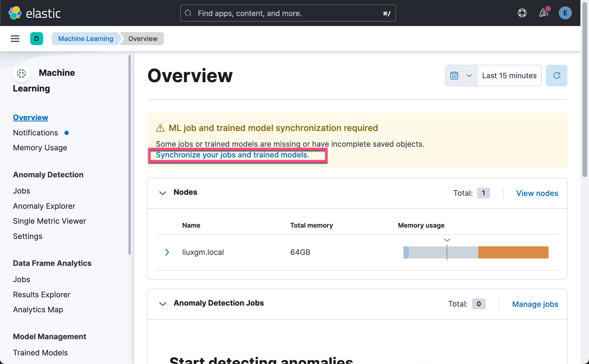Click Synchronize your jobs and trained models
The width and height of the screenshot is (589, 364).
[232, 155]
